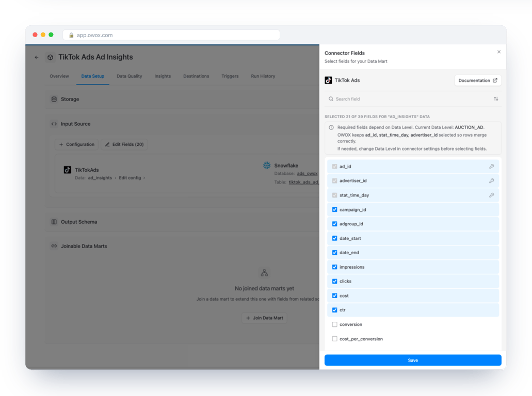Open the Overview tab
This screenshot has height=396, width=532.
59,76
